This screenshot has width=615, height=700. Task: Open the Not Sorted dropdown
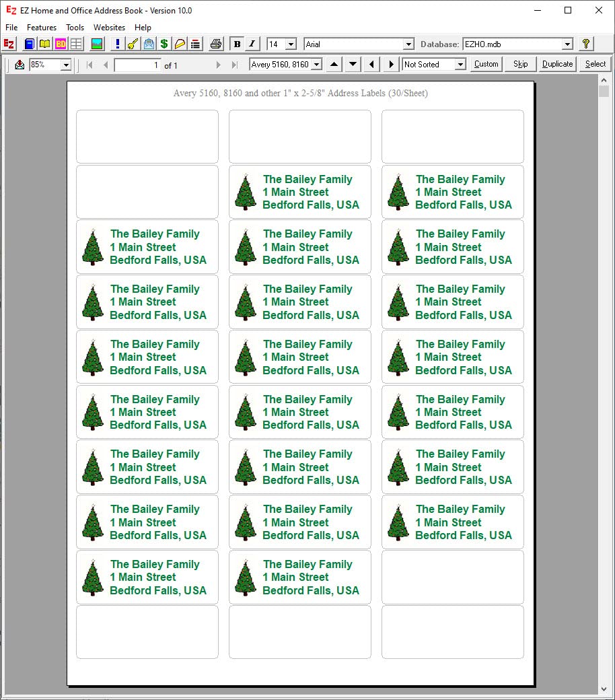tap(460, 65)
